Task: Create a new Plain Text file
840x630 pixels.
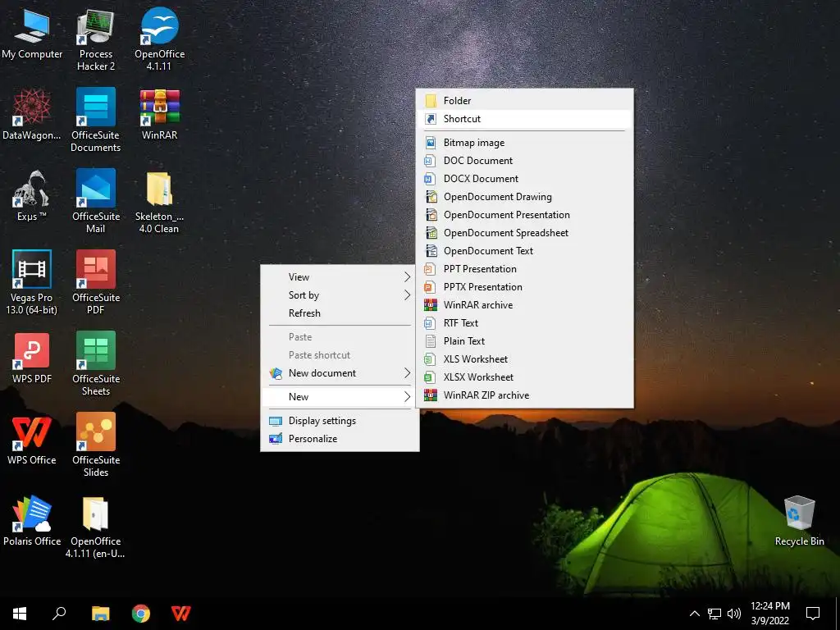Action: point(524,341)
